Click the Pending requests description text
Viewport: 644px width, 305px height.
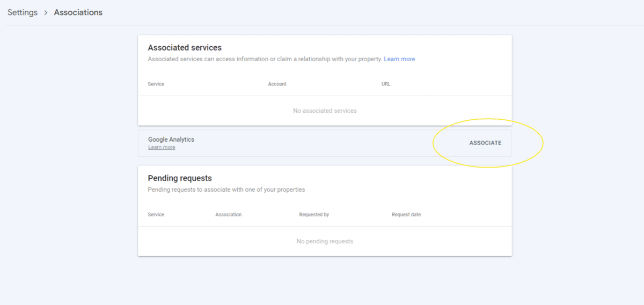(x=226, y=190)
